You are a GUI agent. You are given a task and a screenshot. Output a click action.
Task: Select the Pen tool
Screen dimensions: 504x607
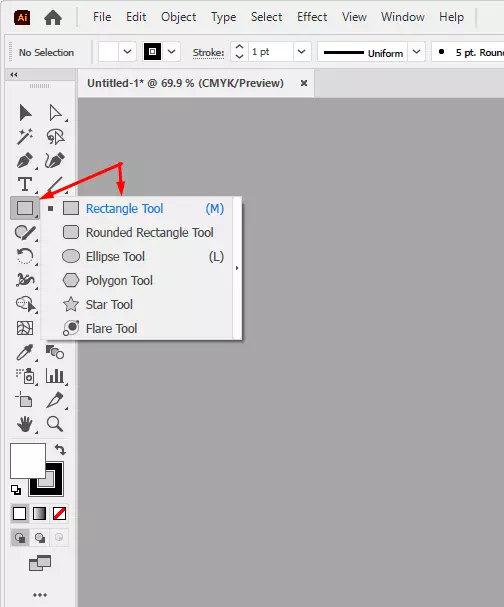(25, 160)
